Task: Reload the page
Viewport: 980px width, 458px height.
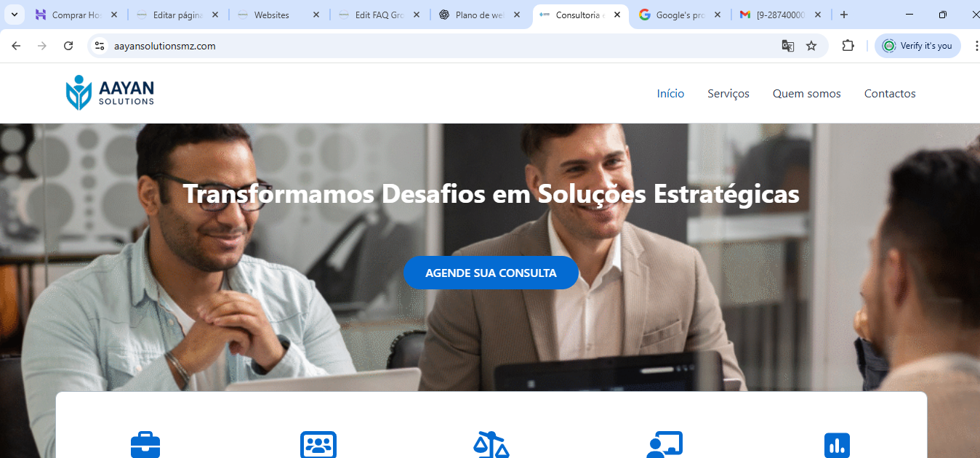Action: 68,46
